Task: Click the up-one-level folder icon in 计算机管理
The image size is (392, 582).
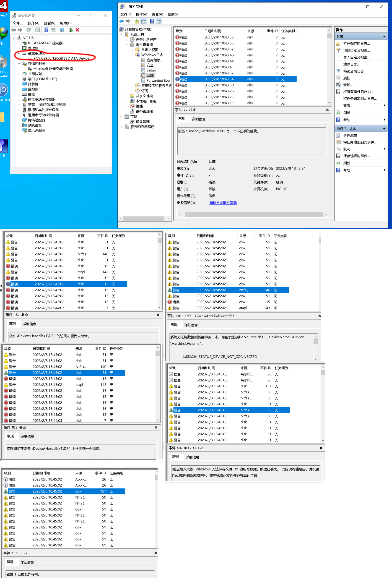Action: click(137, 21)
